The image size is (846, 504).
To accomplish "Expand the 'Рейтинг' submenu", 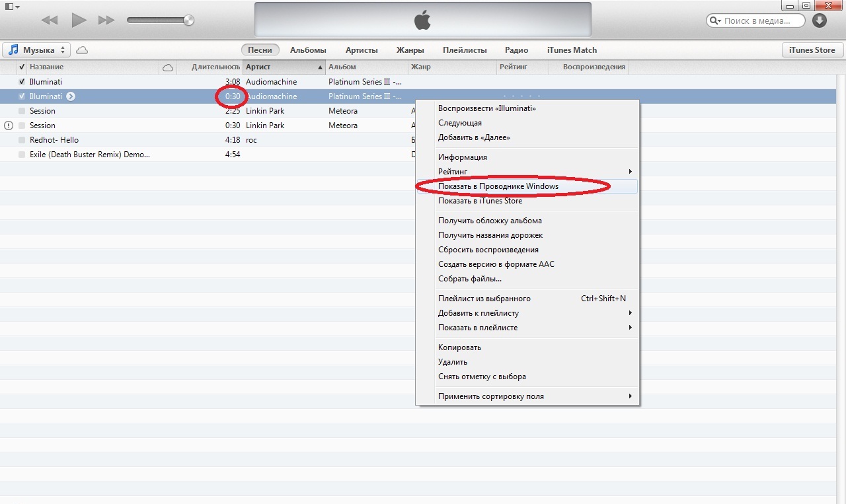I will click(x=527, y=172).
